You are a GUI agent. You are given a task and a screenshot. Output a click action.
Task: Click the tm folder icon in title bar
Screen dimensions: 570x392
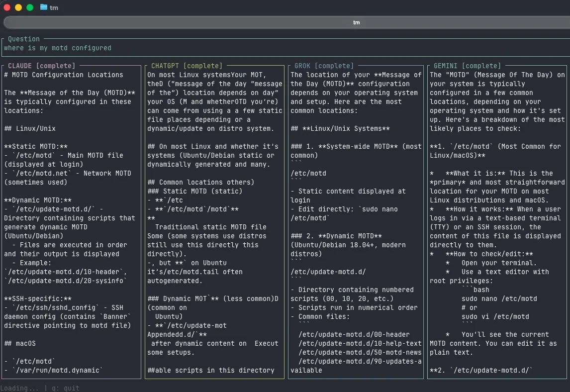(44, 7)
